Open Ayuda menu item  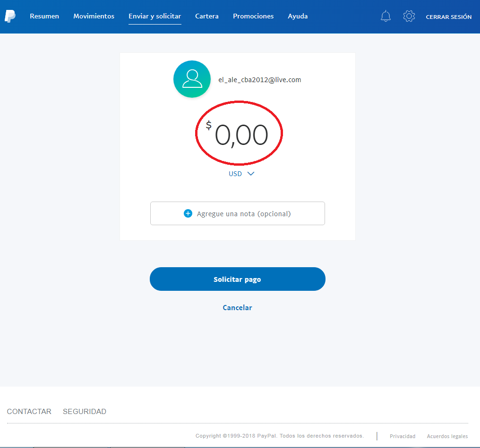point(298,16)
